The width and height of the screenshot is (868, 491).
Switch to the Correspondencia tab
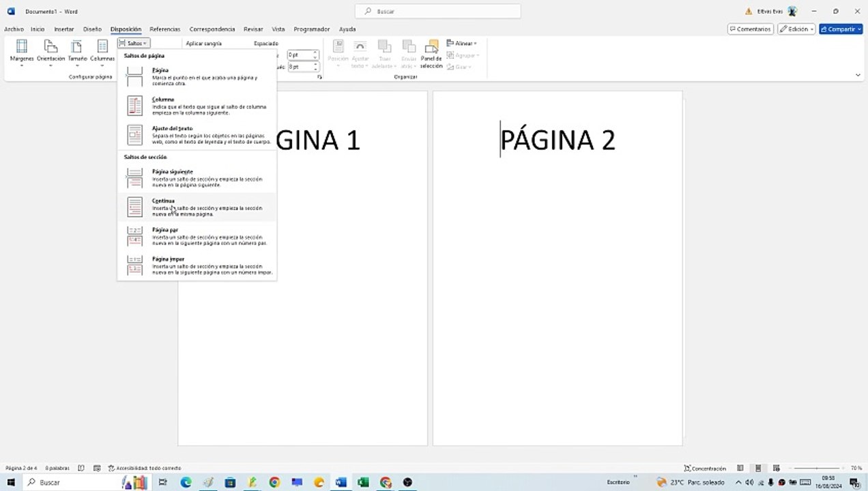(212, 29)
